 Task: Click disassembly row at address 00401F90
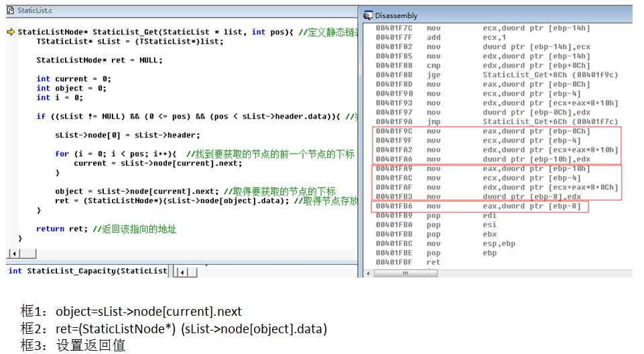pos(478,94)
